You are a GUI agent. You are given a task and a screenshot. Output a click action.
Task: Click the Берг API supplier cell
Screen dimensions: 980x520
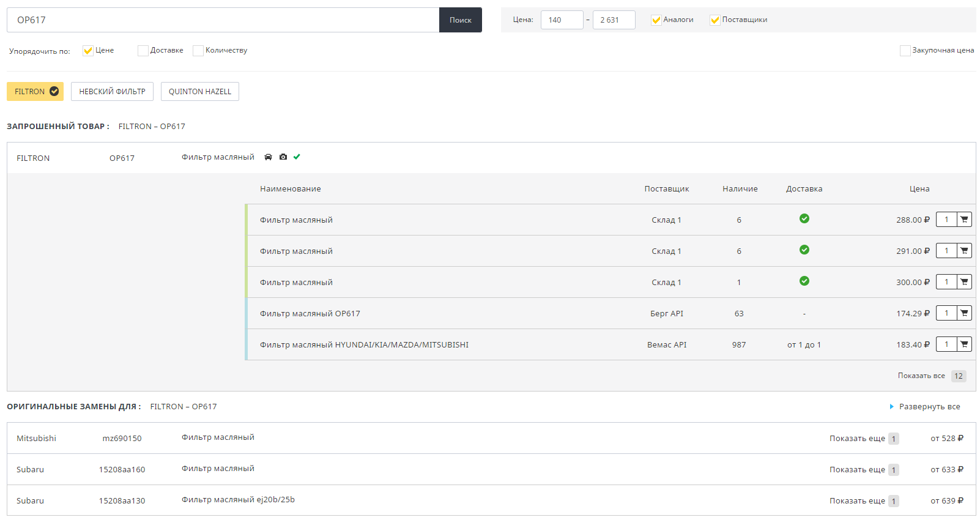click(x=667, y=314)
